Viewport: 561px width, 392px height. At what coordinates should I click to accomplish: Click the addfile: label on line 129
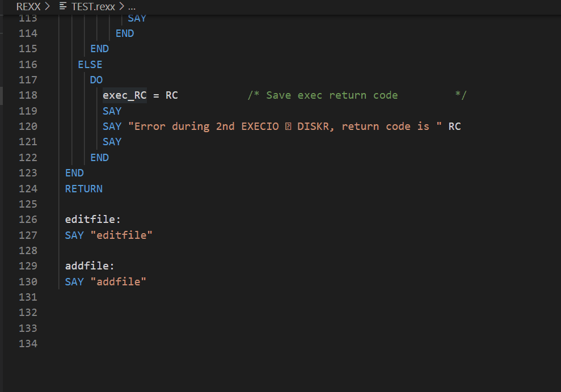tap(90, 265)
